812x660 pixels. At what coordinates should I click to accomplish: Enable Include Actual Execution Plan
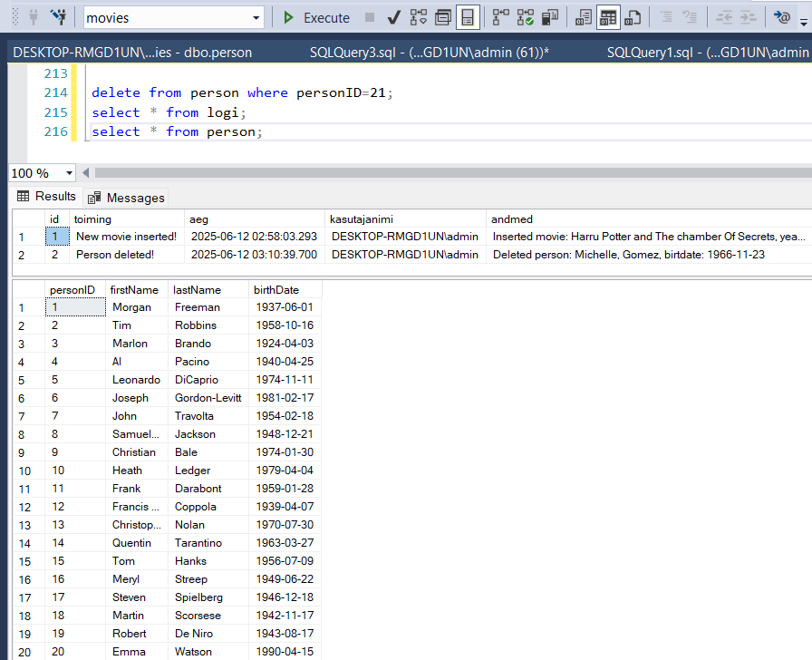pos(501,17)
